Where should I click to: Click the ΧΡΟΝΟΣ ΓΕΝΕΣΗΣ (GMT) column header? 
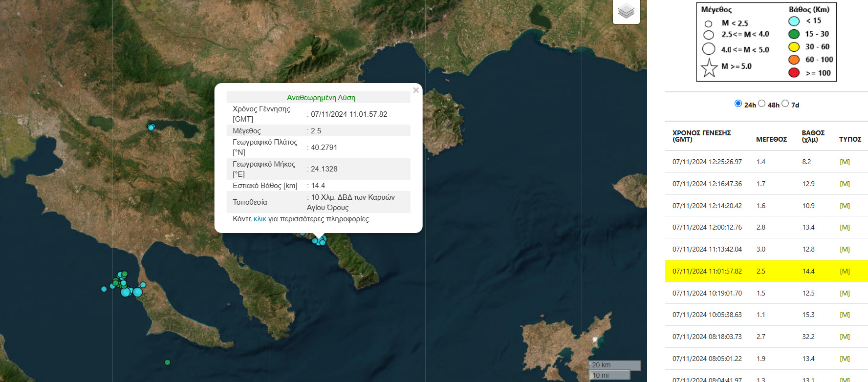tap(701, 136)
